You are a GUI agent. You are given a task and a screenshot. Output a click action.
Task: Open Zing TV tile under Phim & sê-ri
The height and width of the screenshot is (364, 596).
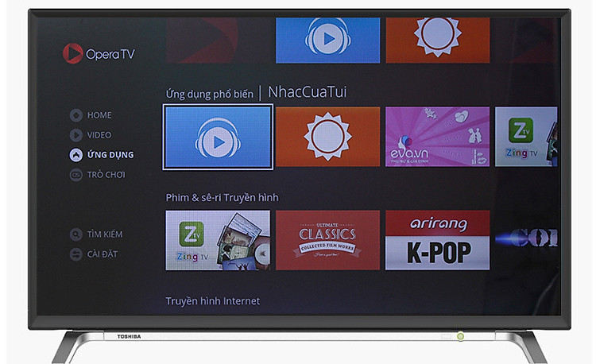pos(218,240)
